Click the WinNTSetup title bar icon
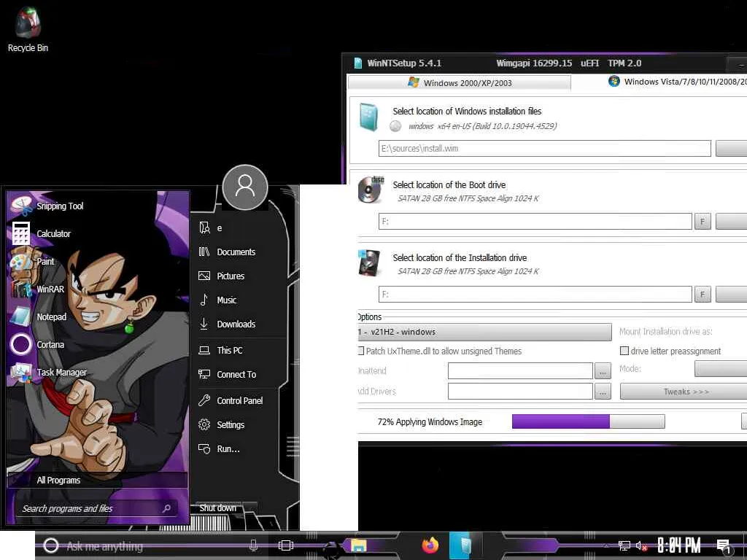The height and width of the screenshot is (560, 747). [357, 63]
